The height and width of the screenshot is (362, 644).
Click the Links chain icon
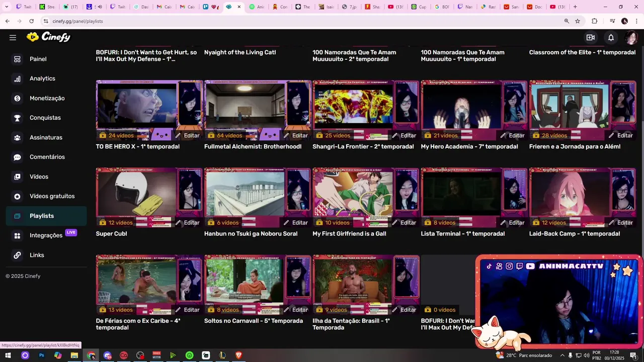pyautogui.click(x=17, y=255)
